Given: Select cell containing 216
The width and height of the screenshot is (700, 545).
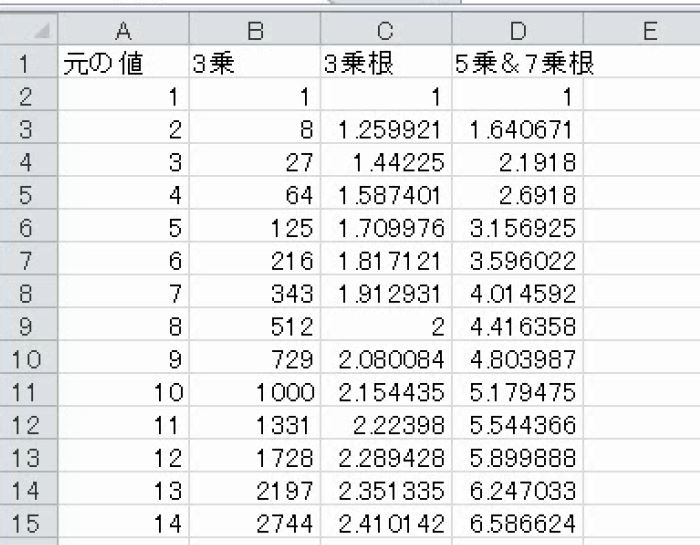Looking at the screenshot, I should 254,258.
